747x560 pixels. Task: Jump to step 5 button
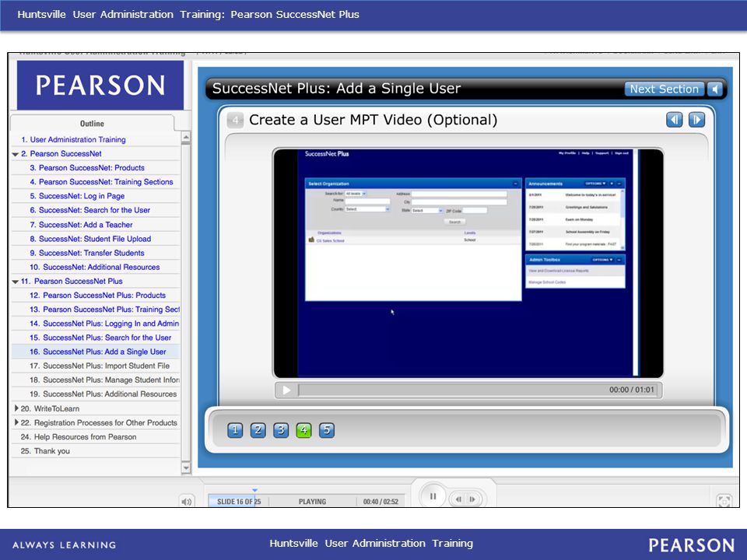click(327, 430)
